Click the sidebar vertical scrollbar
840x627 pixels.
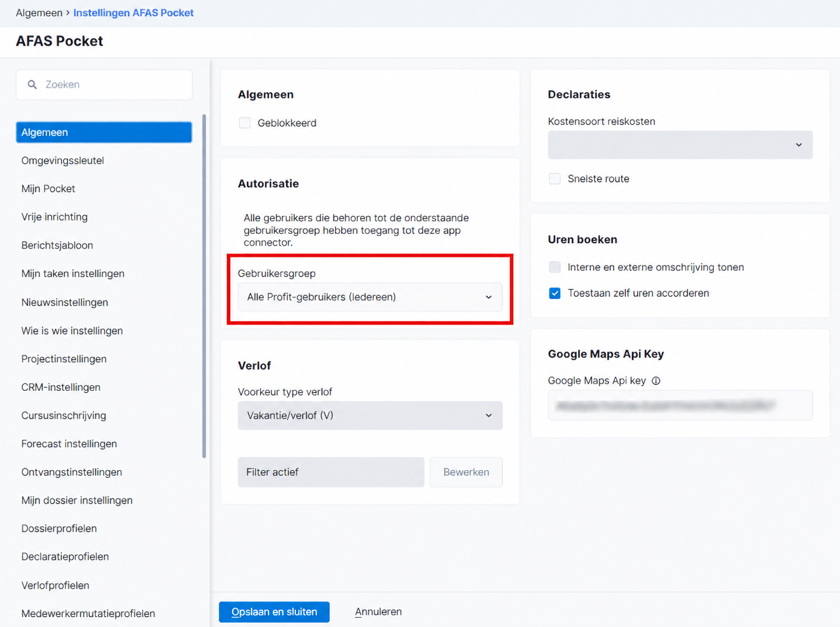(204, 286)
